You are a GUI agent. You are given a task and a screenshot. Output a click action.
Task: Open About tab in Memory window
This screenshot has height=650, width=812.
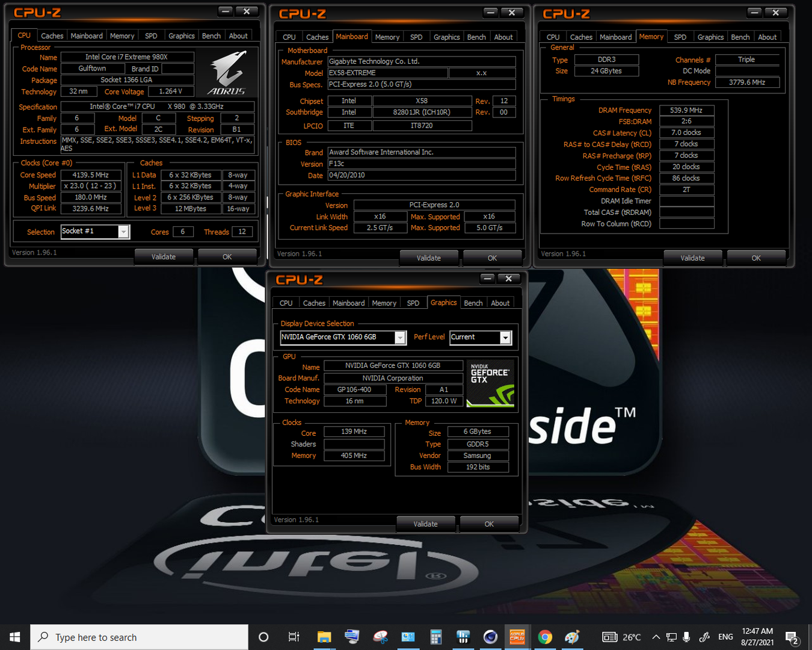click(767, 37)
